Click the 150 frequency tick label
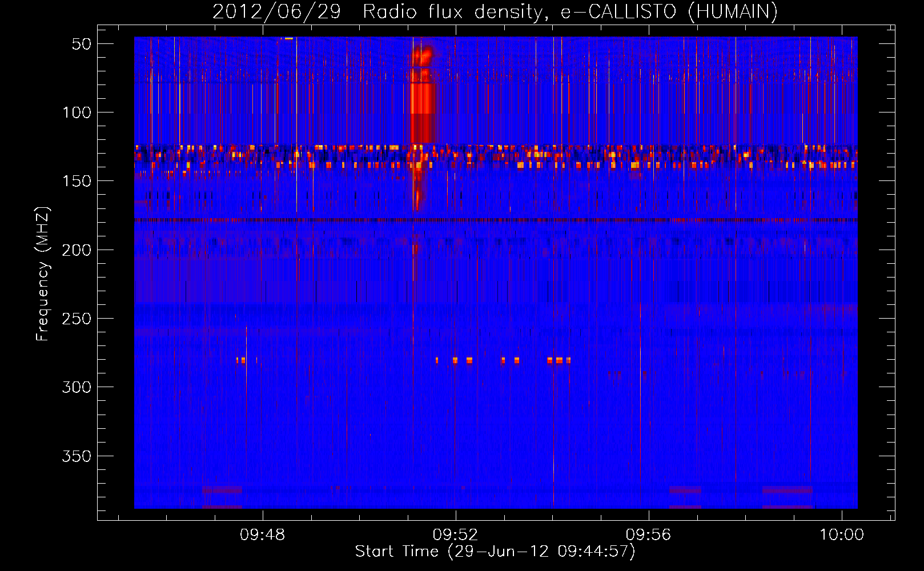This screenshot has width=924, height=571. tap(77, 181)
